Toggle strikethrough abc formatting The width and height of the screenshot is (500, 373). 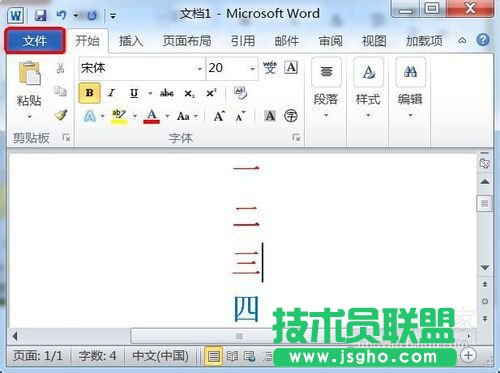(x=167, y=93)
